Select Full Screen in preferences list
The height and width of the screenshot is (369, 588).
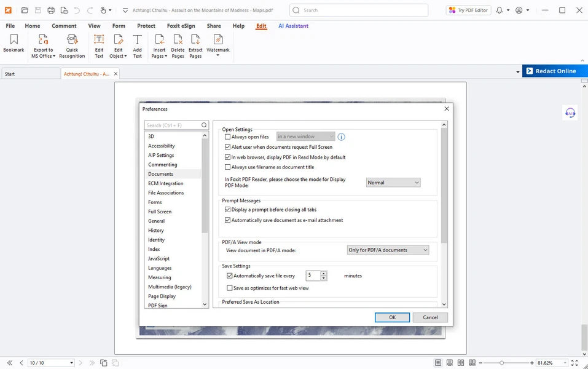coord(160,212)
